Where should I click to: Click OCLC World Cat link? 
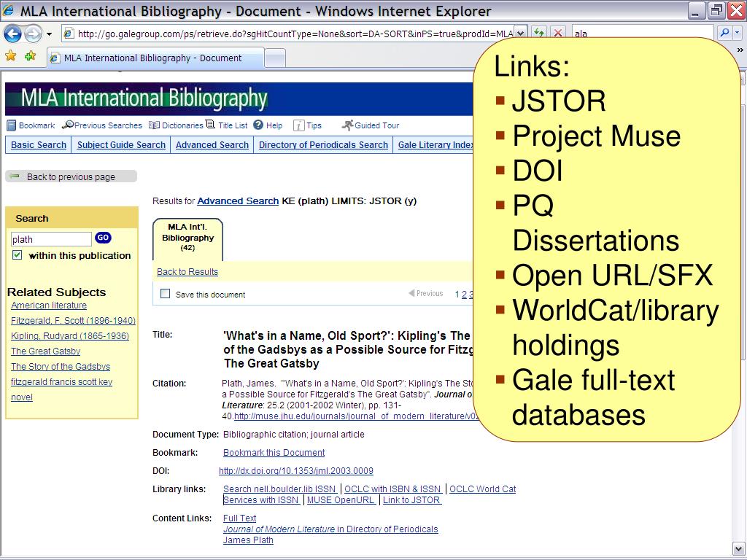pos(483,489)
